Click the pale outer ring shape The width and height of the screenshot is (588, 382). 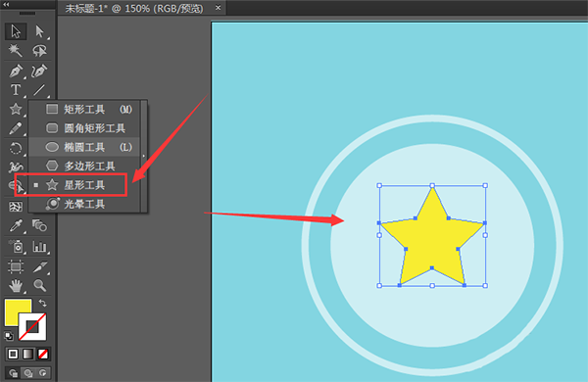point(432,119)
